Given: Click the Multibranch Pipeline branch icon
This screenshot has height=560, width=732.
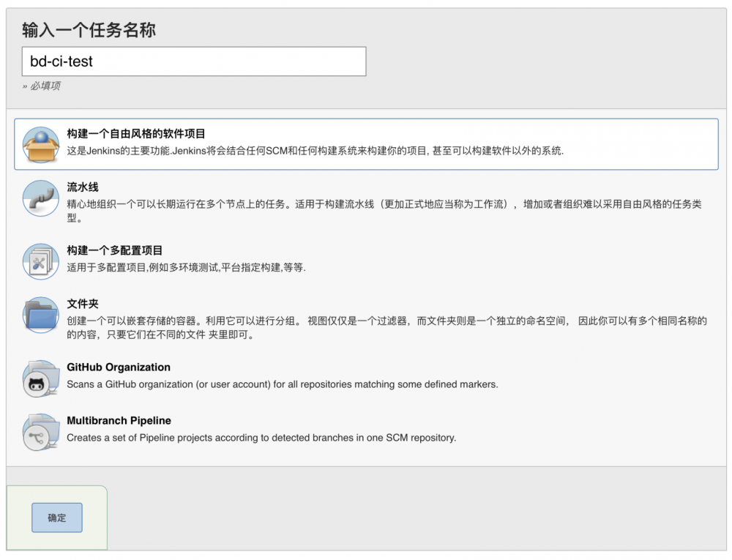Looking at the screenshot, I should pyautogui.click(x=40, y=432).
